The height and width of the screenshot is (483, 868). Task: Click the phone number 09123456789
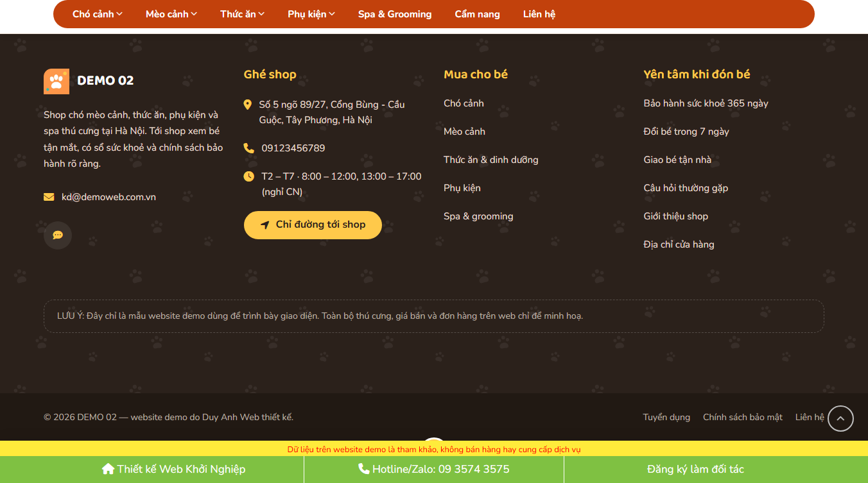pos(293,148)
